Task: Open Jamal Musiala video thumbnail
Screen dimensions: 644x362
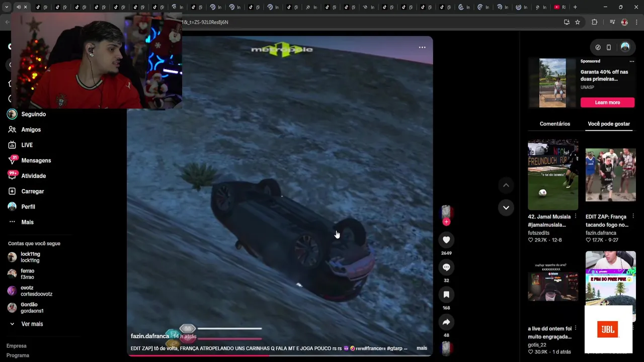Action: tap(553, 174)
